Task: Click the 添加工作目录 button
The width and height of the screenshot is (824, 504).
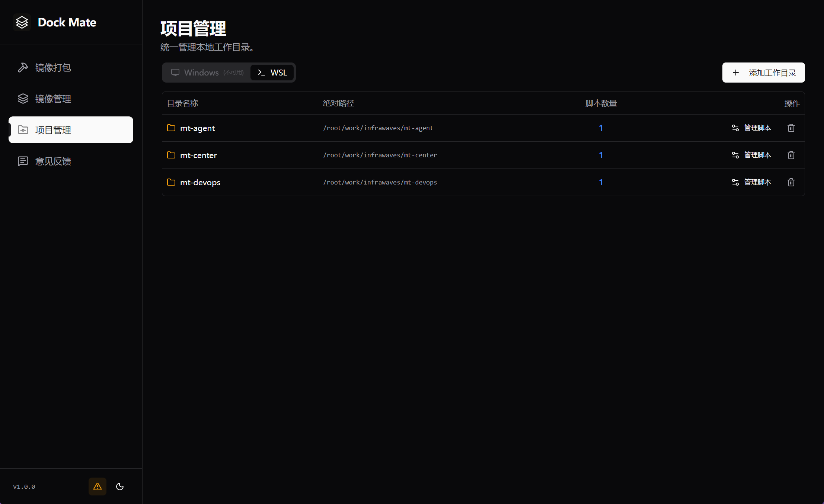Action: [x=763, y=73]
